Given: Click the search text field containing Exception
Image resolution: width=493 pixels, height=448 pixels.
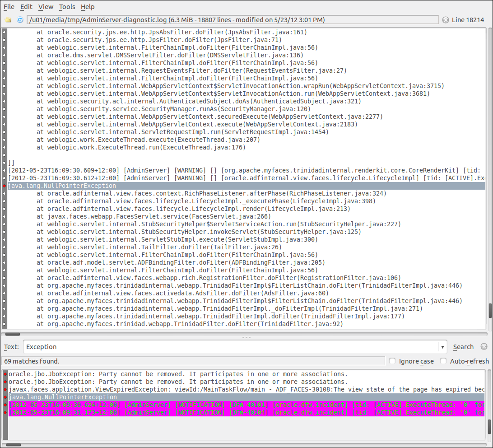Looking at the screenshot, I should click(x=231, y=347).
